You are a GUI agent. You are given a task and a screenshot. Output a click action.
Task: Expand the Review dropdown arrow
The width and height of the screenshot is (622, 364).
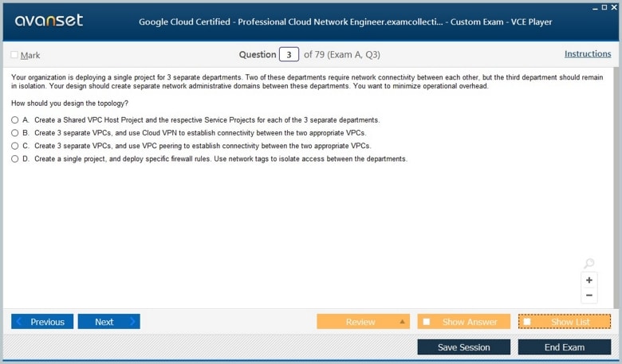click(x=402, y=322)
